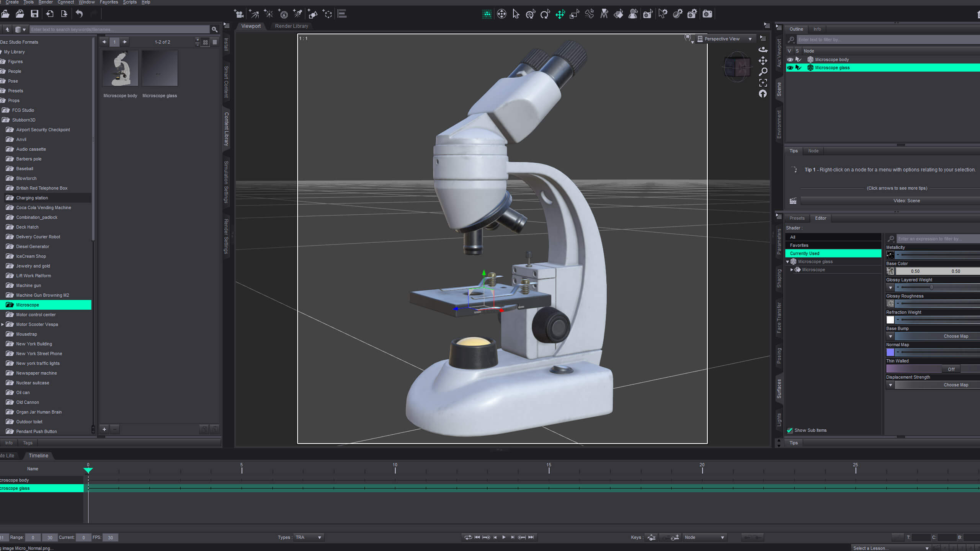980x551 pixels.
Task: Click the viewport reset view icon
Action: coord(763,94)
